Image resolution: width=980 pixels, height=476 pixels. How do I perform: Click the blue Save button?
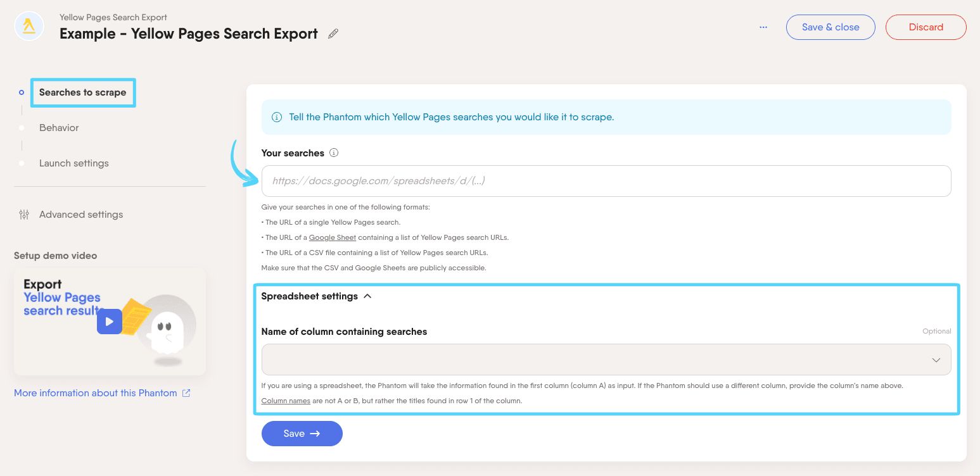[302, 434]
